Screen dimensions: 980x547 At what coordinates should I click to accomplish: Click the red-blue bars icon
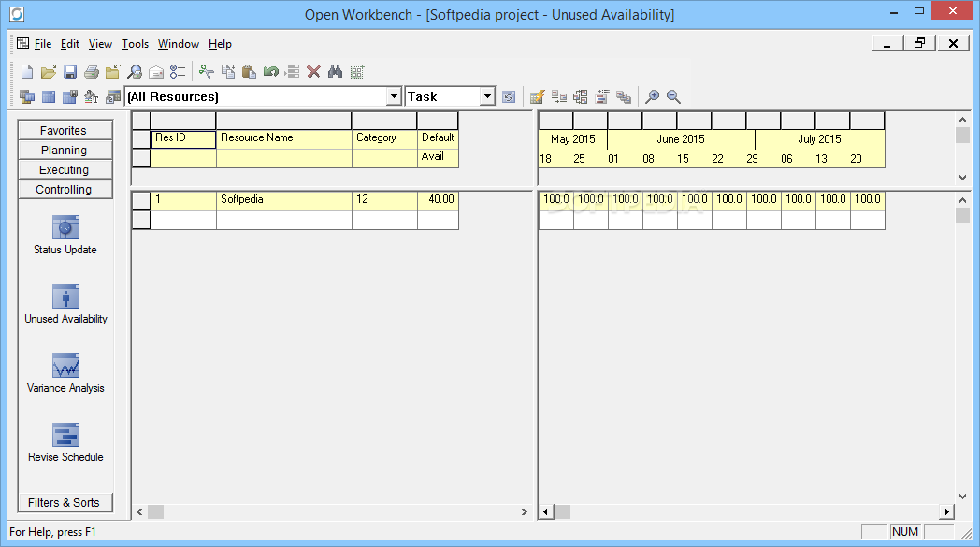[602, 97]
